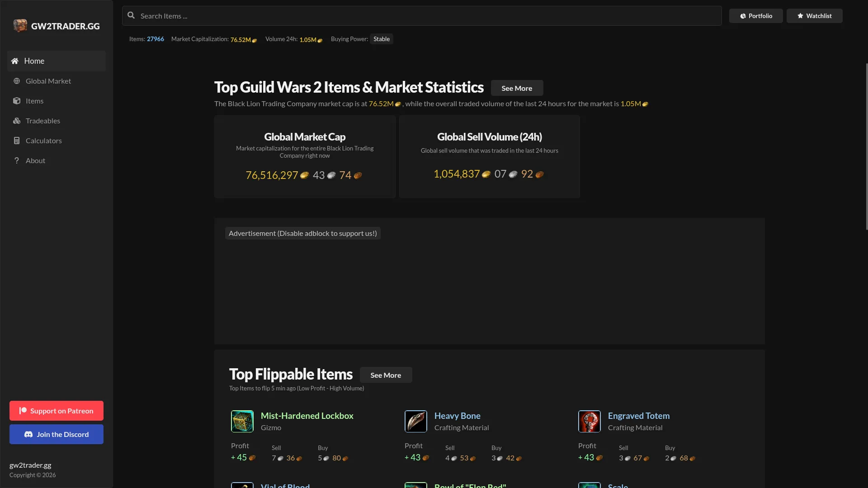Open the Mist-Hardened Lockbox item thumbnail

point(242,421)
